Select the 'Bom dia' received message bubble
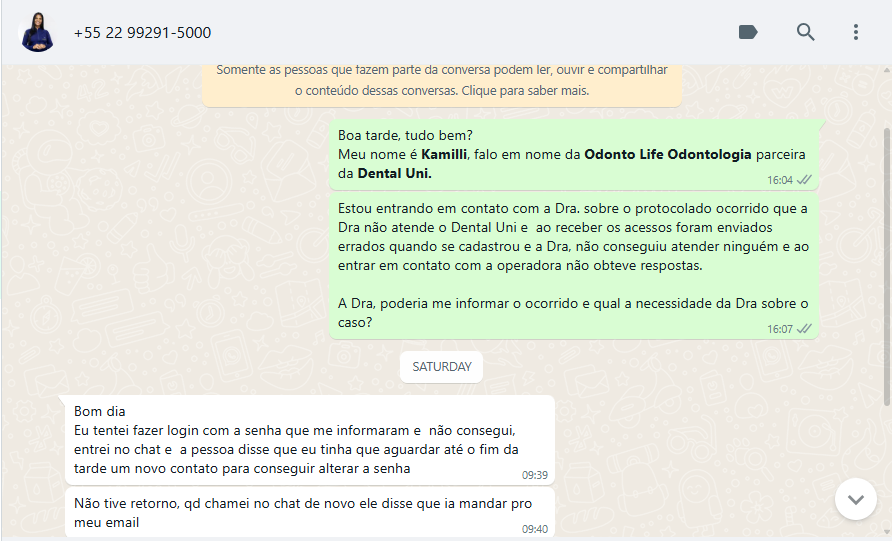 (x=310, y=440)
